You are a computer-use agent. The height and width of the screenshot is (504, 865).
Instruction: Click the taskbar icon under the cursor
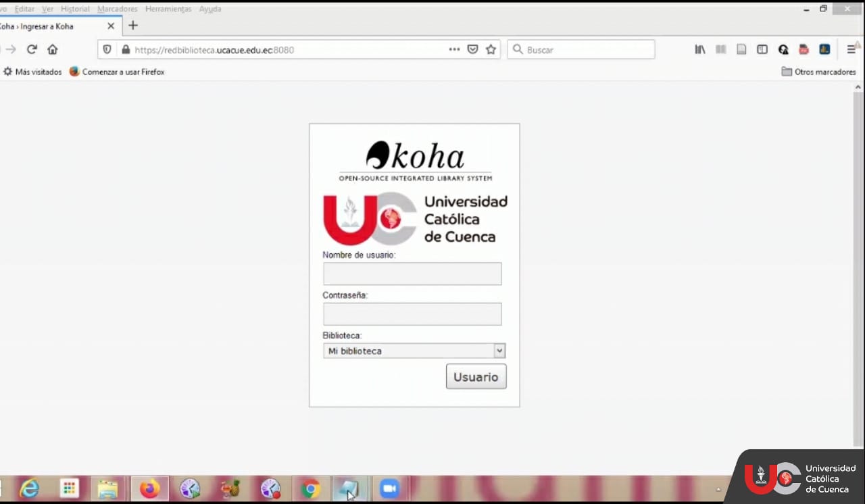[x=350, y=488]
